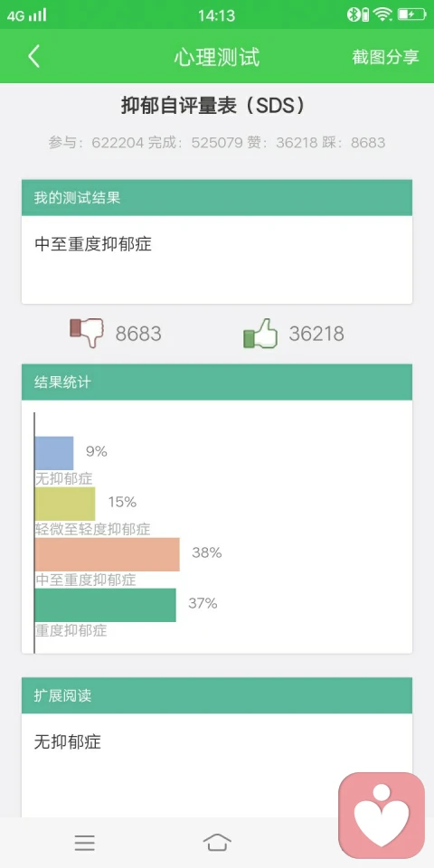Tap the thumbs-down icon

[x=87, y=333]
